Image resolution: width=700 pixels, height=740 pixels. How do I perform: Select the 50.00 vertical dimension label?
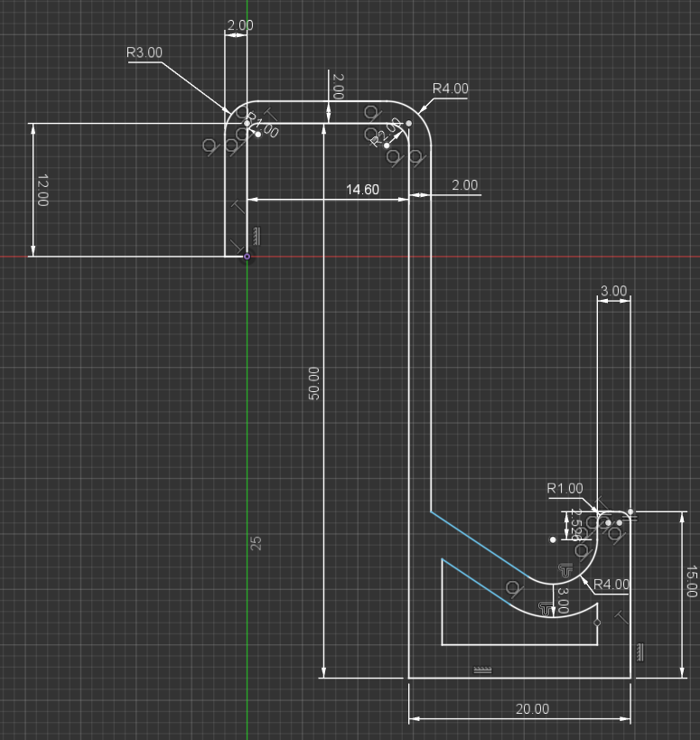click(x=313, y=383)
